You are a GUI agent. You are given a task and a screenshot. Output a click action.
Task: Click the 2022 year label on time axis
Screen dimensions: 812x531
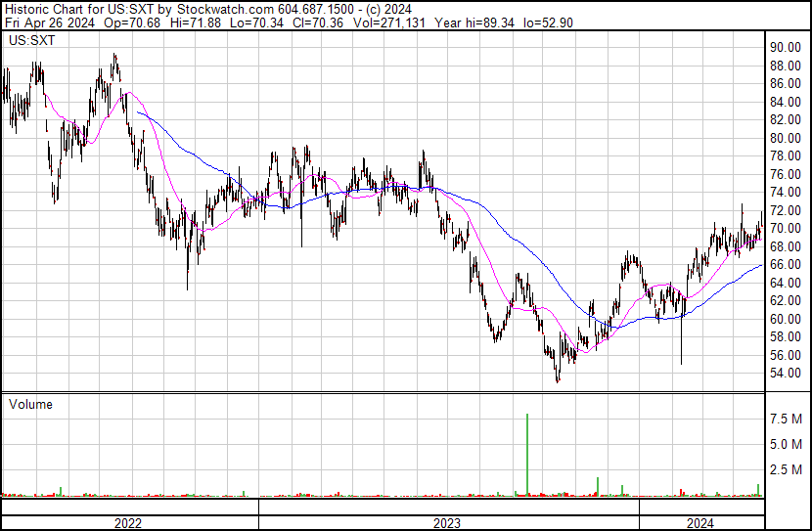click(128, 523)
